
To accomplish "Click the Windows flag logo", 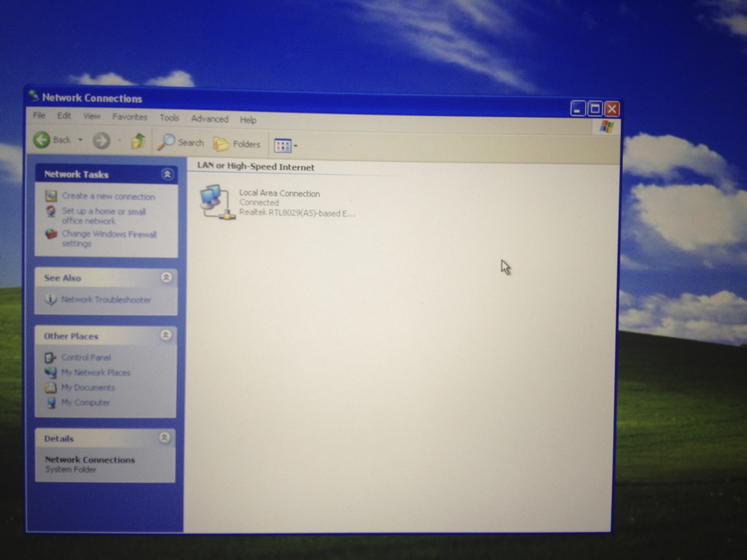I will click(x=607, y=127).
